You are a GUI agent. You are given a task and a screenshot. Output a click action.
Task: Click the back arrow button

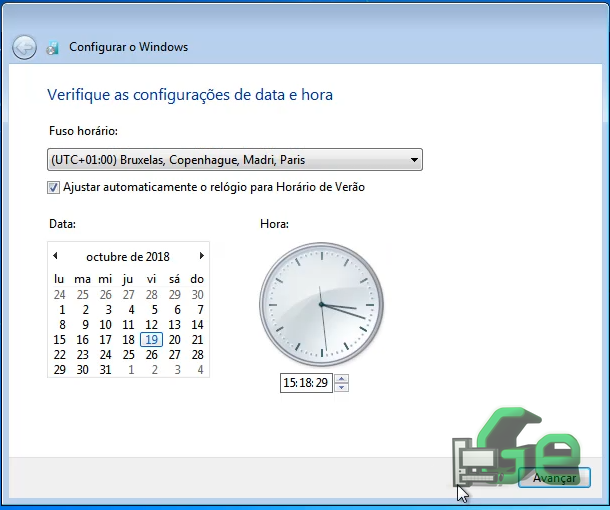[24, 47]
